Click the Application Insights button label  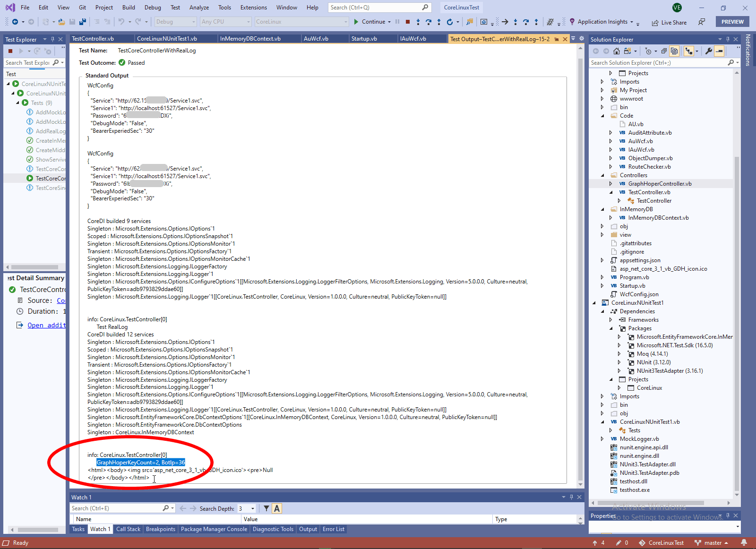(x=602, y=22)
